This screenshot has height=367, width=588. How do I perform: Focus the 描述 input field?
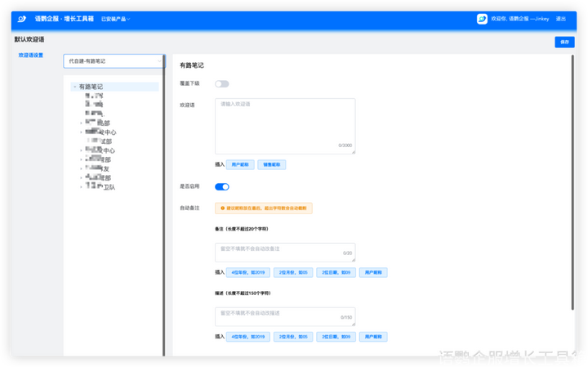[x=285, y=316]
